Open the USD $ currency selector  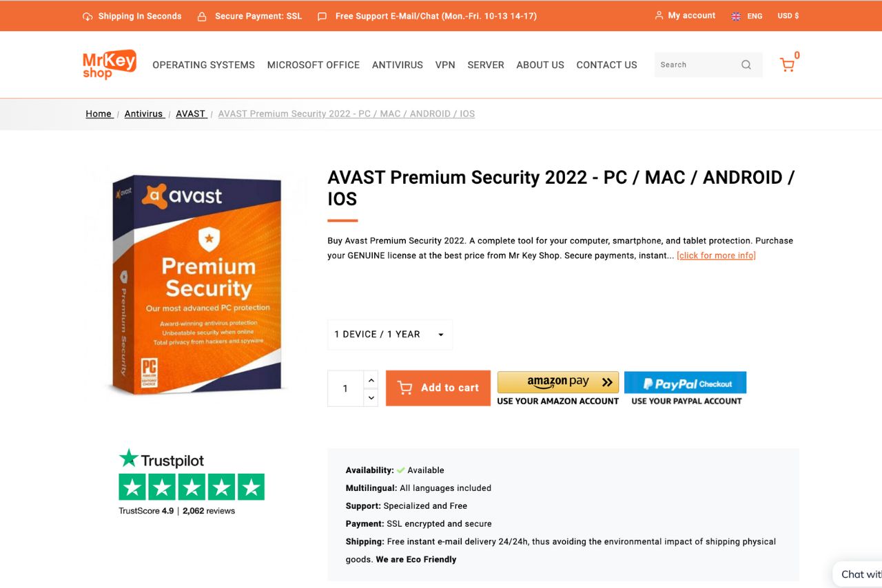point(788,15)
